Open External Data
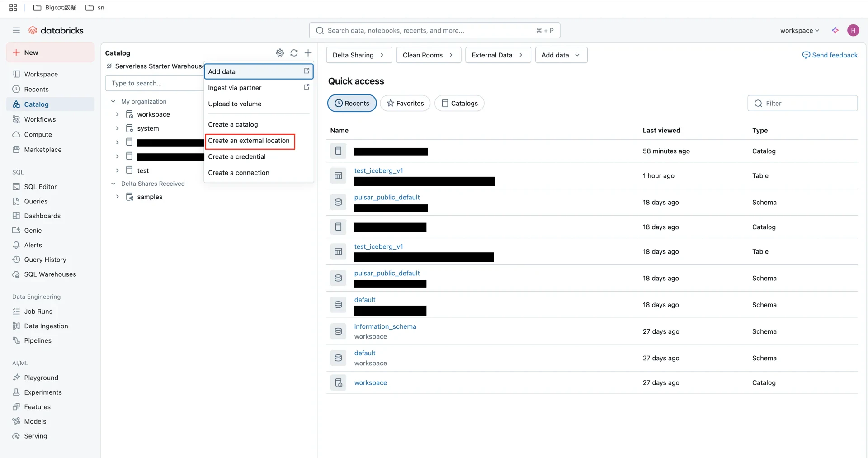 coord(498,55)
